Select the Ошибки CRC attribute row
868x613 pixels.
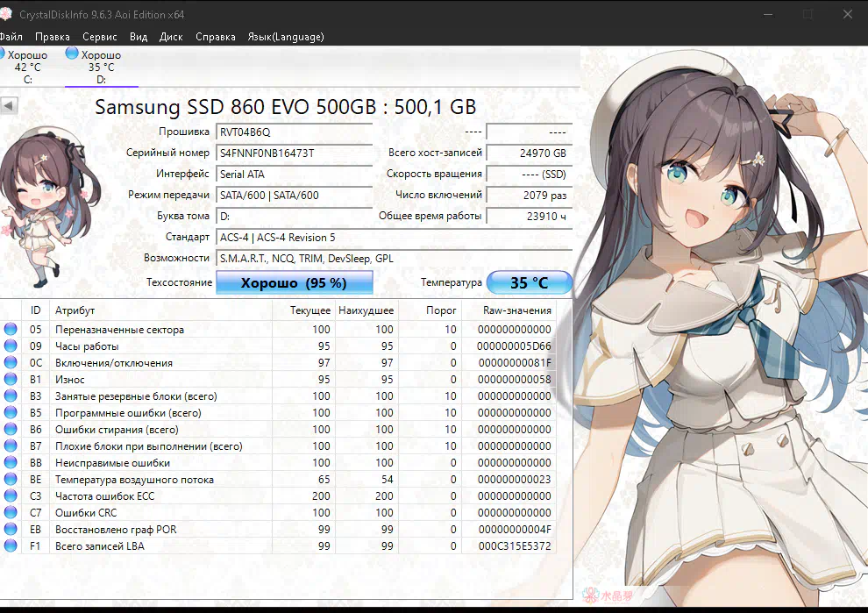[x=278, y=513]
